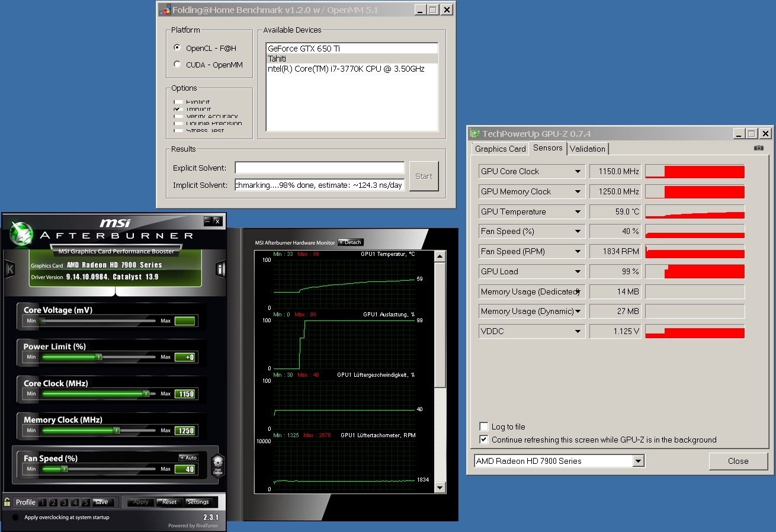
Task: Untick Continue refreshing in background checkbox
Action: 484,440
